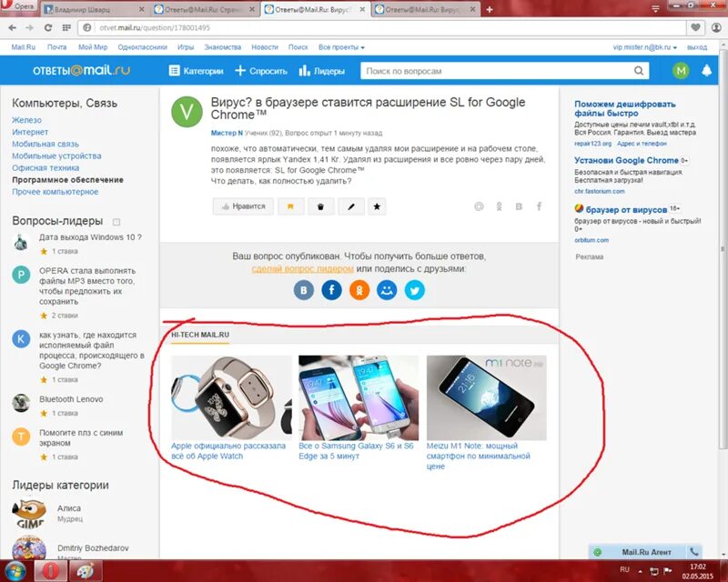
Task: Open Почта in the top navigation
Action: (56, 47)
